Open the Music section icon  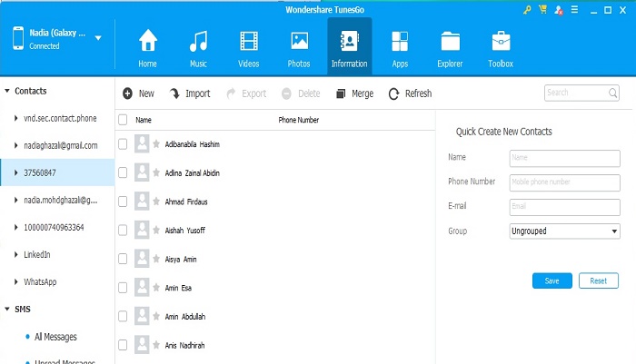pyautogui.click(x=198, y=42)
